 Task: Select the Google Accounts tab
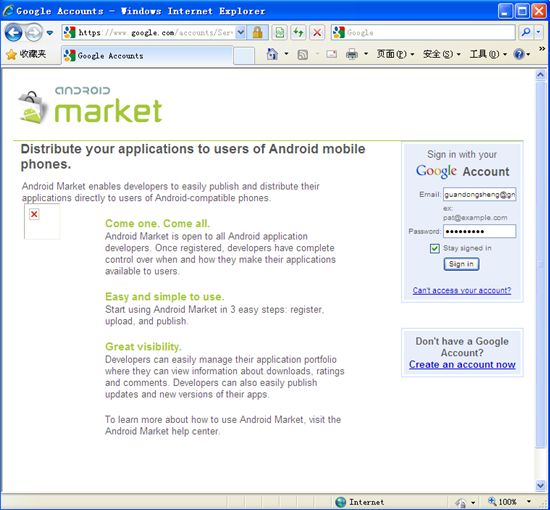point(147,55)
